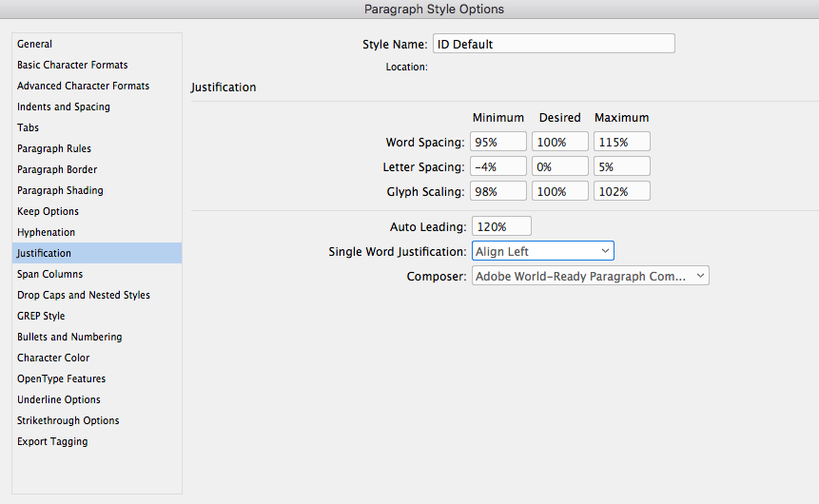The width and height of the screenshot is (819, 504).
Task: Edit Letter Spacing desired 0% field
Action: [x=560, y=166]
